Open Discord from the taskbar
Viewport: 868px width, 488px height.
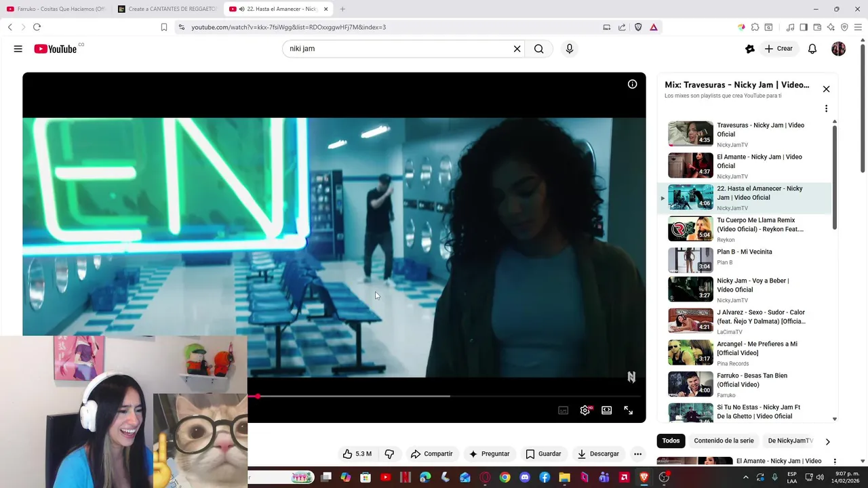[525, 477]
